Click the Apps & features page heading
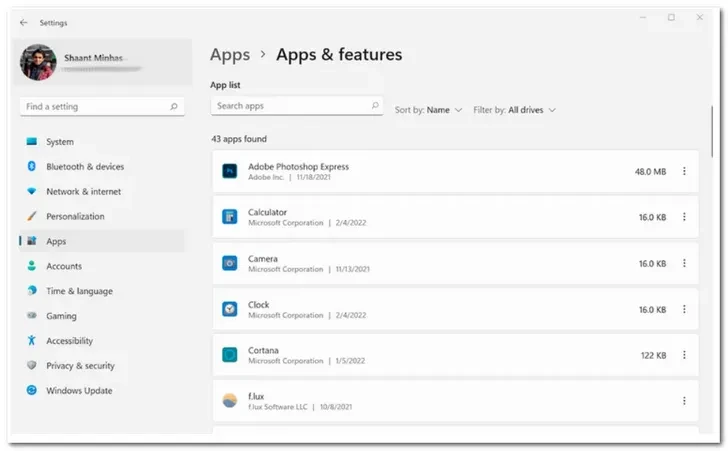 pos(339,54)
